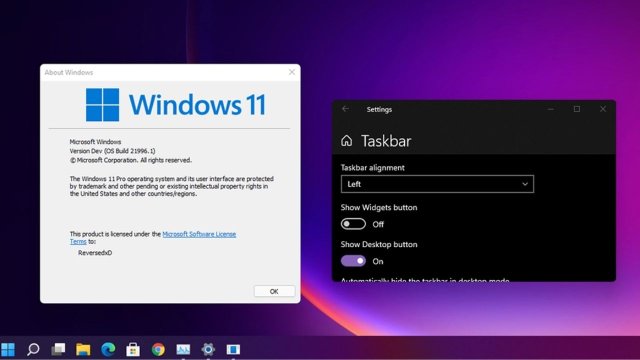Maximize the Settings window
Screen dimensions: 640x360
coord(577,109)
